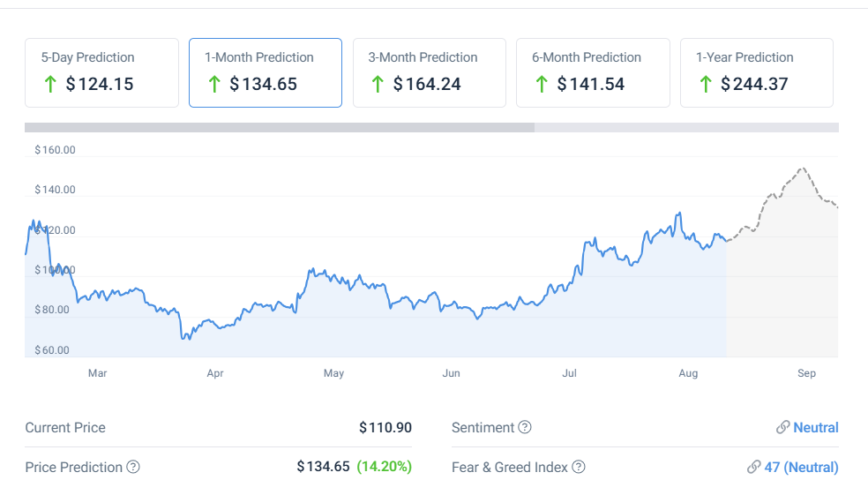
Task: Click the $124.15 five-day price
Action: 100,84
